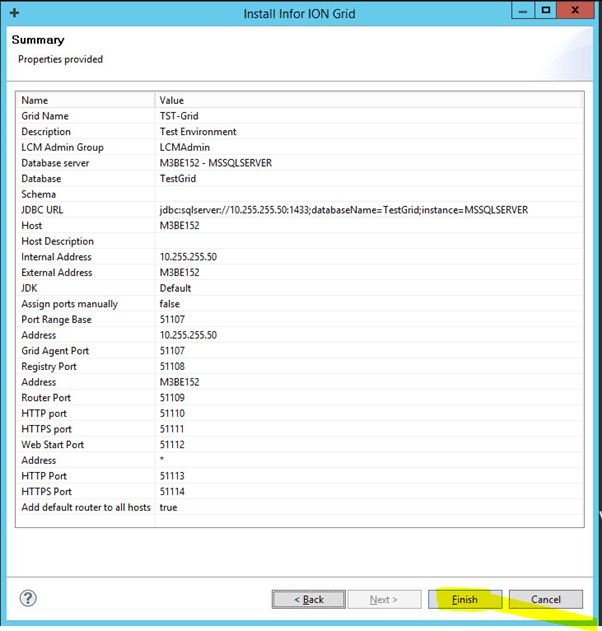
Task: Maximize the installer window
Action: tap(546, 11)
